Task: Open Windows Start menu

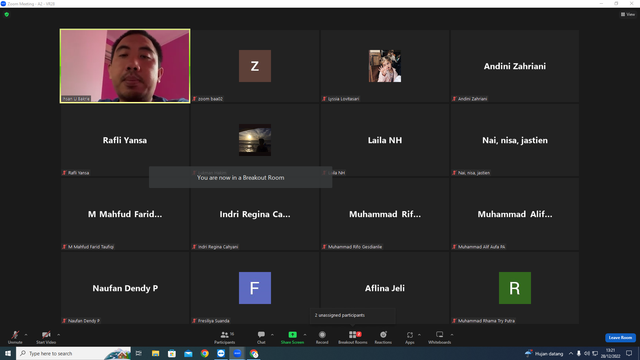Action: point(8,353)
